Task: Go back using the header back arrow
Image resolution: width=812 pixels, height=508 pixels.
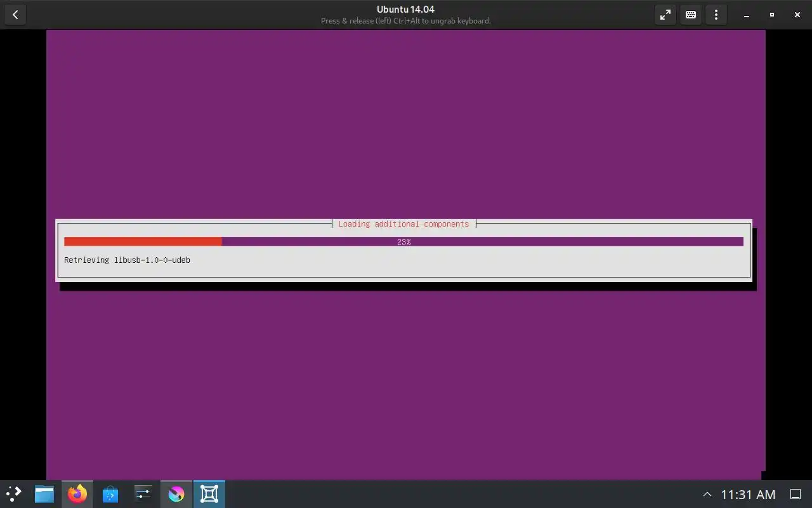Action: [15, 15]
